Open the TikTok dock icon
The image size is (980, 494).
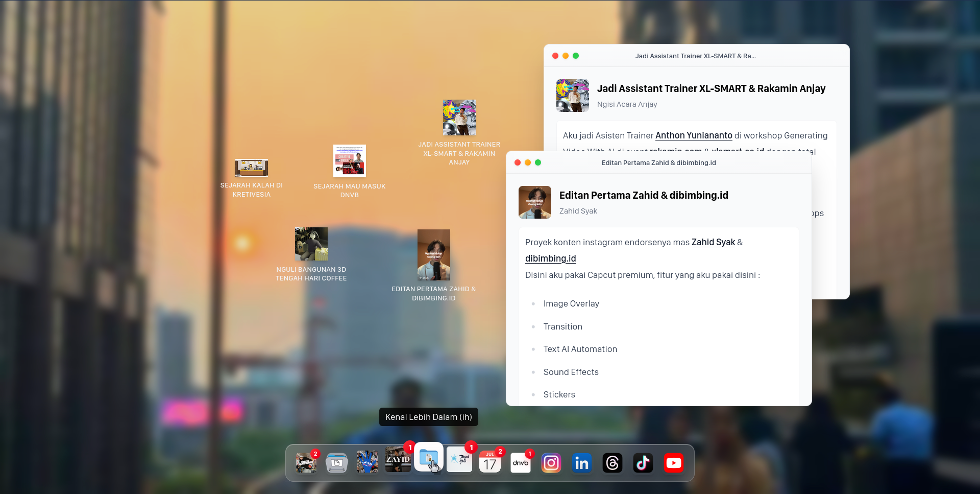pyautogui.click(x=643, y=463)
